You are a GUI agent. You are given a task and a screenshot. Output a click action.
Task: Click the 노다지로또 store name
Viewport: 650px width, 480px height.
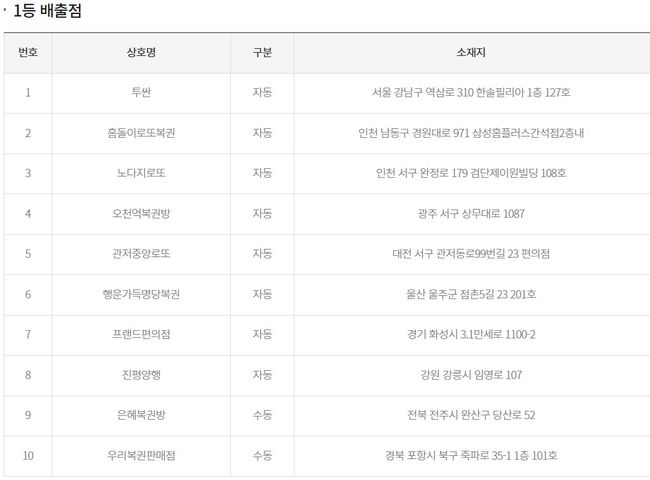tap(141, 173)
